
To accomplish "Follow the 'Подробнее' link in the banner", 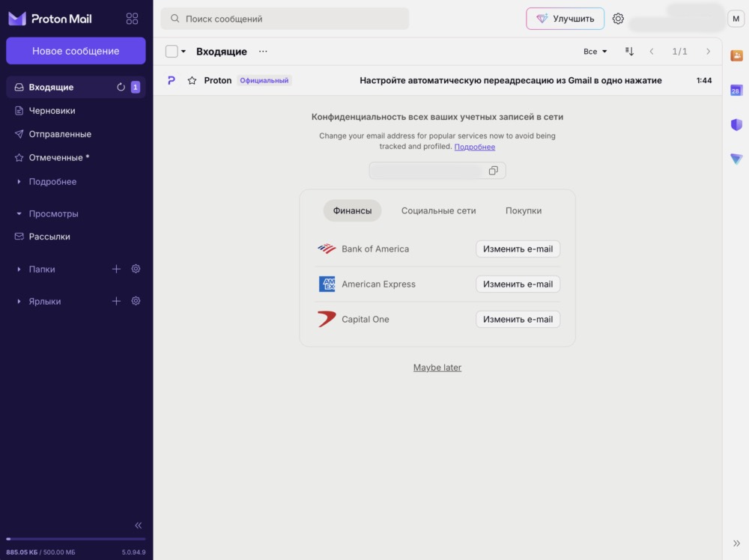I will (474, 147).
